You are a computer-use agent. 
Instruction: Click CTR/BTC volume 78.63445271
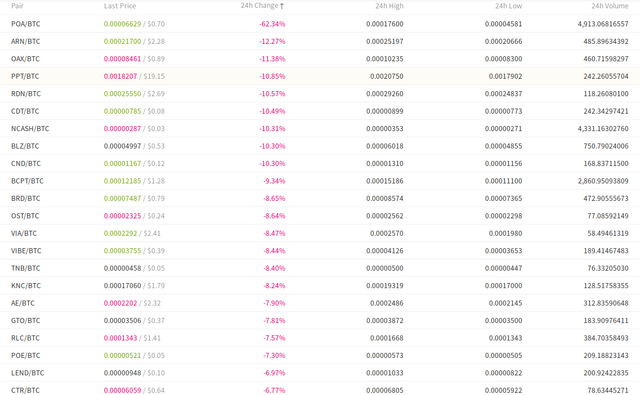click(608, 391)
